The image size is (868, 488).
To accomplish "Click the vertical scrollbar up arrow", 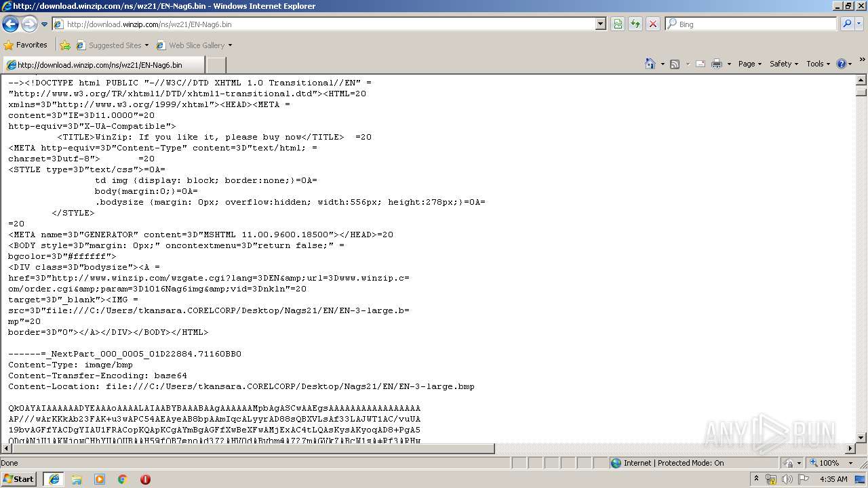I will [x=861, y=80].
